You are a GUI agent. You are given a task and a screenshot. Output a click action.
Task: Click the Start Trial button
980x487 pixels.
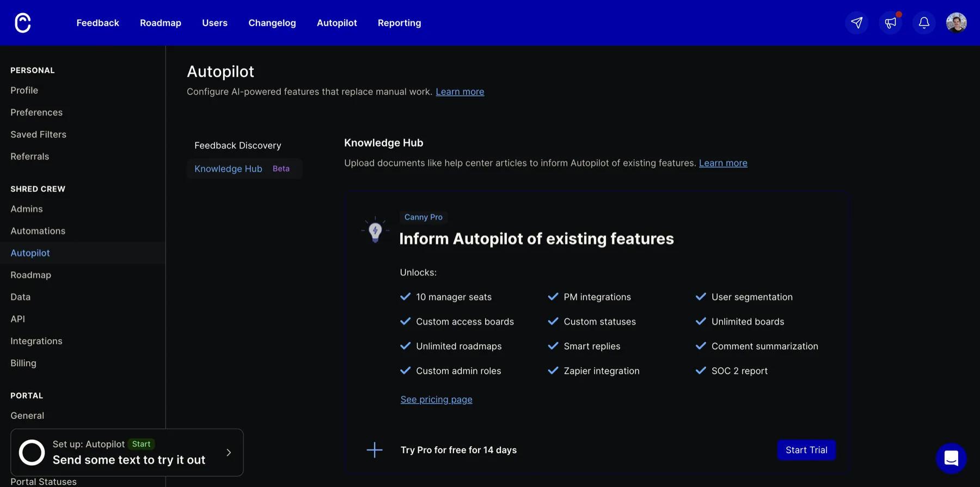pyautogui.click(x=806, y=450)
